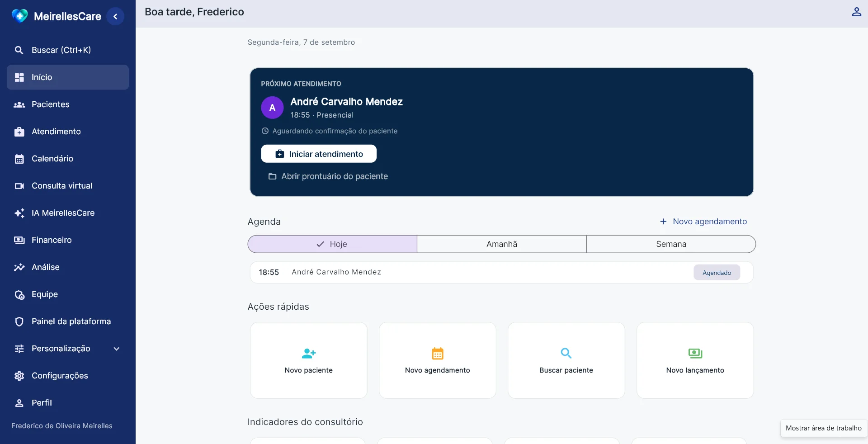Open the Novo paciente quick action card
The height and width of the screenshot is (444, 868).
(x=309, y=360)
